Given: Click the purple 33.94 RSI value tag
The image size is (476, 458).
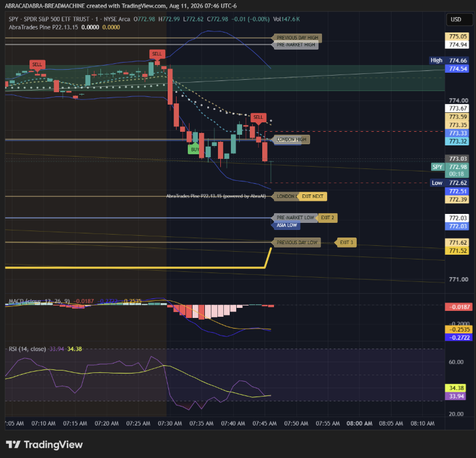Looking at the screenshot, I should click(455, 397).
